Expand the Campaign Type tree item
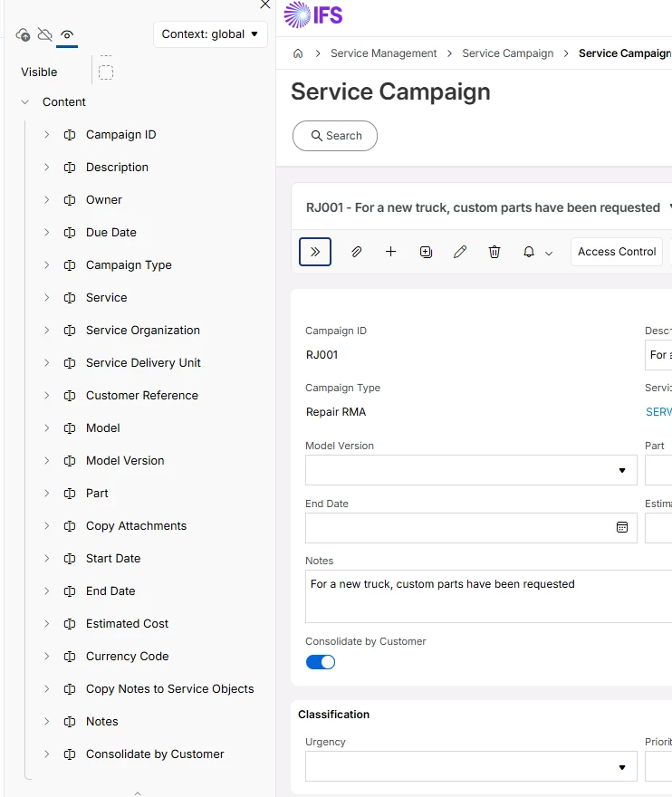 (x=47, y=264)
